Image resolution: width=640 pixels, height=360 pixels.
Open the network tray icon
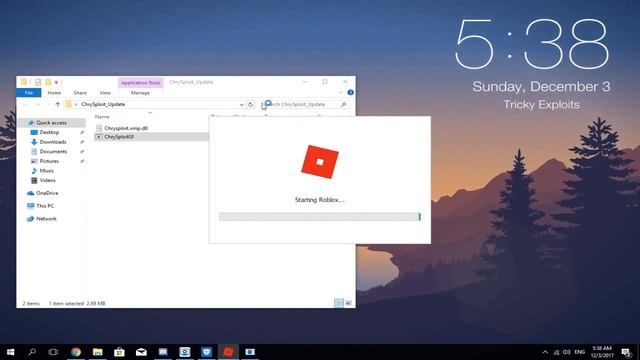(x=556, y=352)
